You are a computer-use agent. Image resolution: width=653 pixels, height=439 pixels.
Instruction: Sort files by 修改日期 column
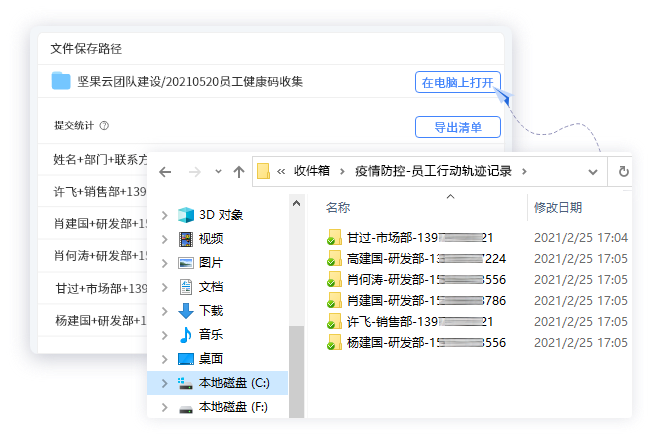pyautogui.click(x=558, y=207)
